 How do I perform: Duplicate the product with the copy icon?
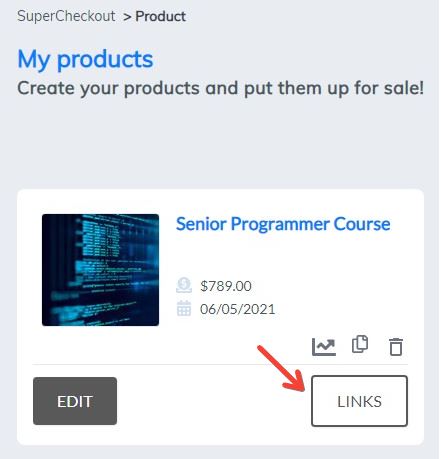tap(360, 344)
